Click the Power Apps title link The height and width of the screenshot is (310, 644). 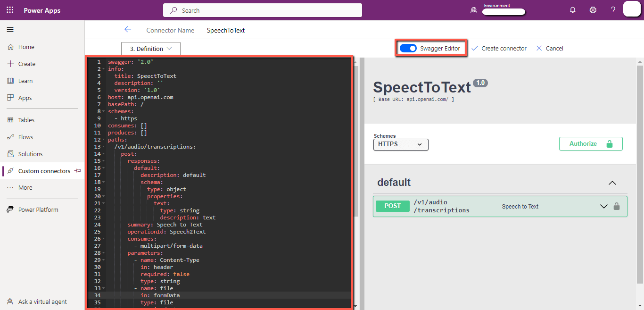[42, 10]
